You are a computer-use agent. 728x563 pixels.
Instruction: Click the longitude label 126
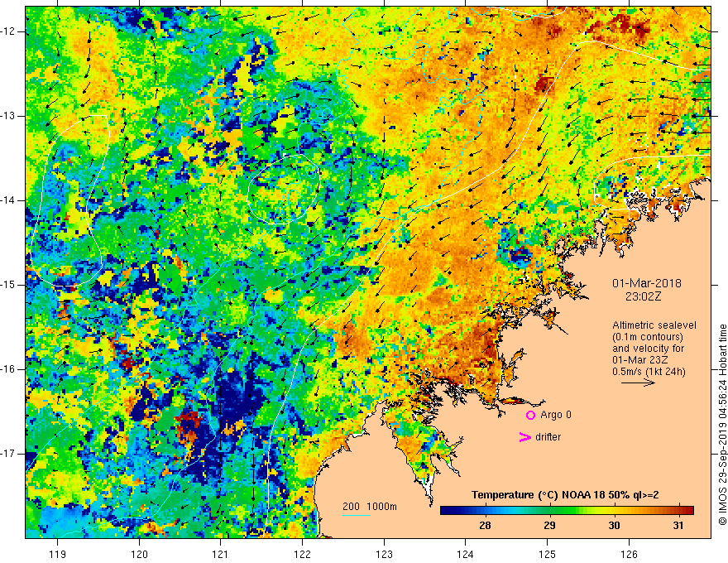pos(629,554)
